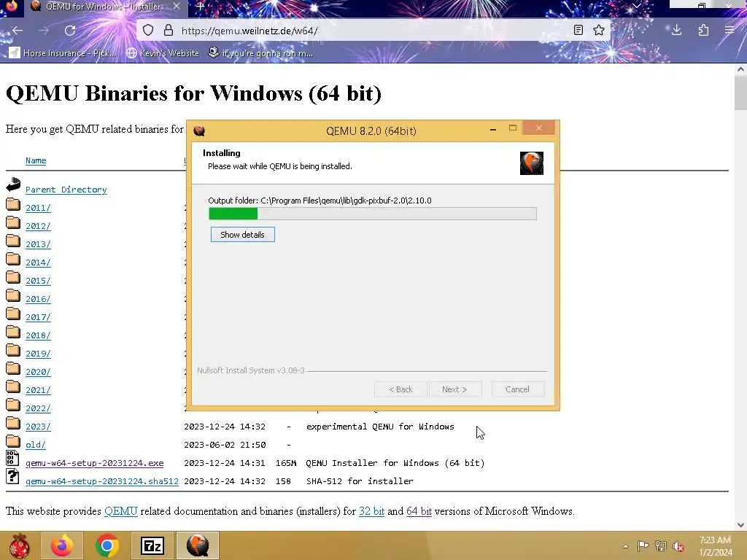
Task: Click the page vertical scrollbar thumb
Action: coord(740,93)
